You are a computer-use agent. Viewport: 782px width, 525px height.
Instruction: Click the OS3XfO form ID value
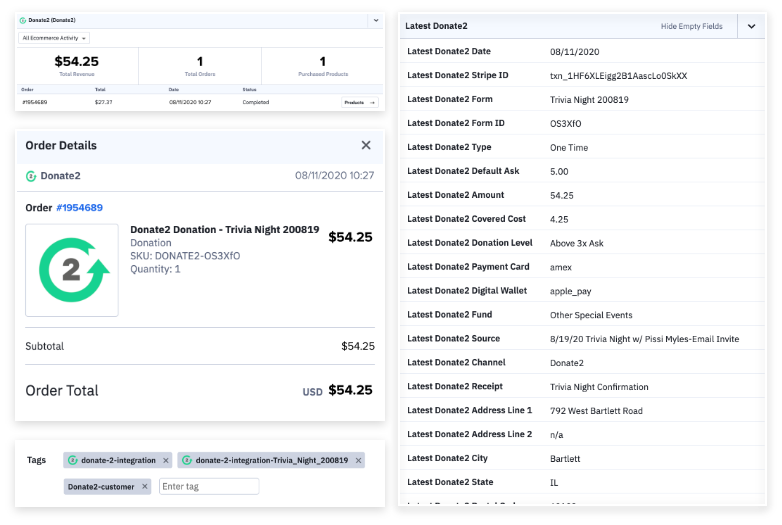[x=566, y=124]
